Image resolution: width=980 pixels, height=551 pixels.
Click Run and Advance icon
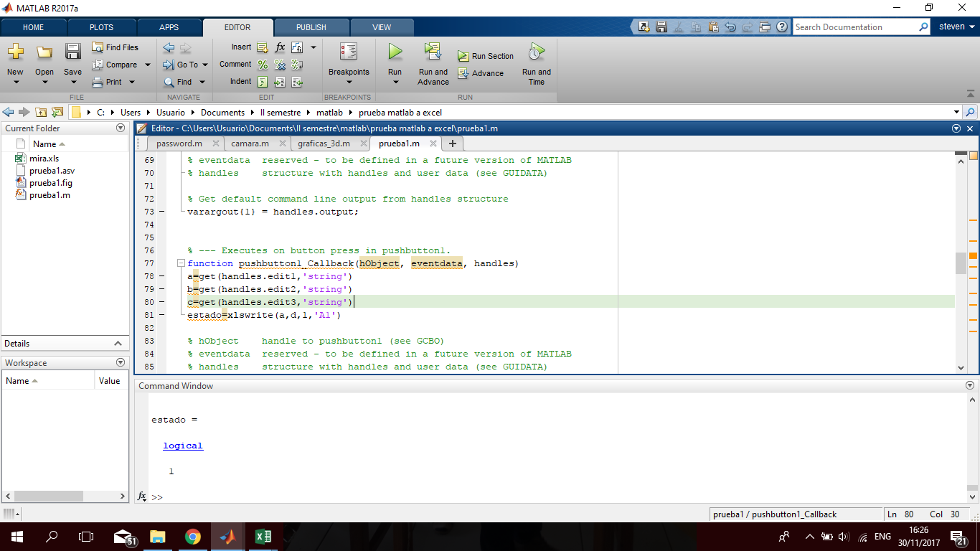pyautogui.click(x=433, y=52)
